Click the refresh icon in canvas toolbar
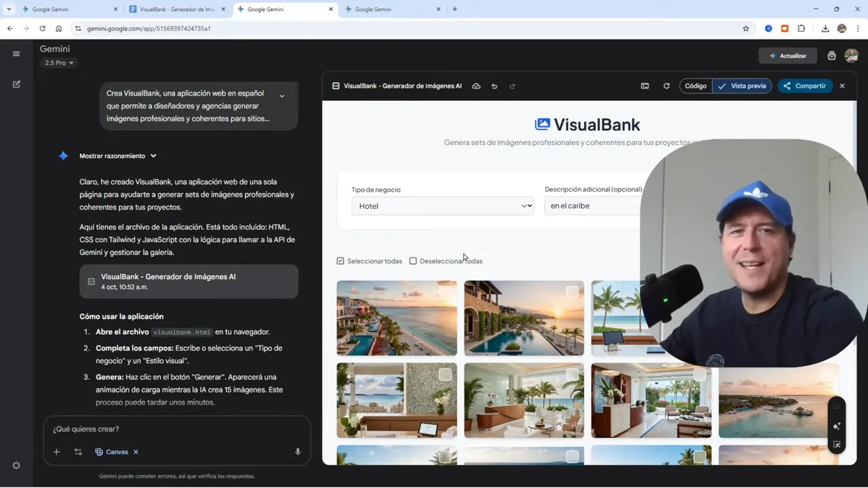 pyautogui.click(x=667, y=86)
